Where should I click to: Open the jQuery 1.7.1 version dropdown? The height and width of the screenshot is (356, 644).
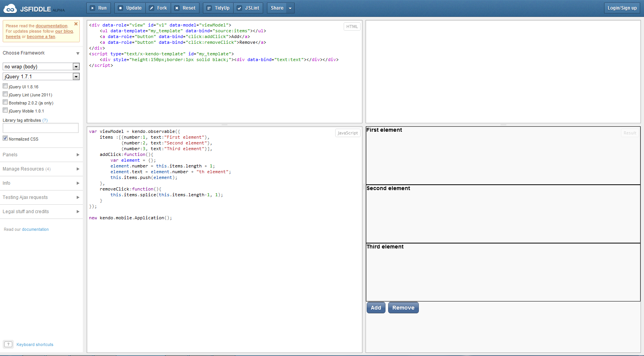41,77
